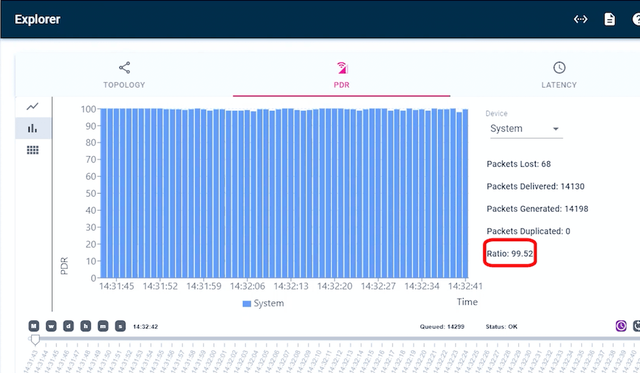Switch to the TOPOLOGY tab
The image size is (640, 373).
point(124,75)
